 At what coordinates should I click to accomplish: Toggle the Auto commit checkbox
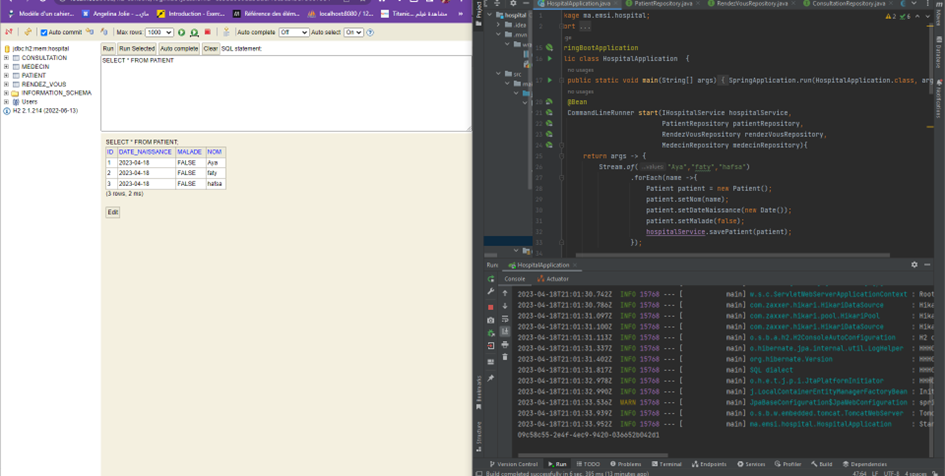point(43,33)
